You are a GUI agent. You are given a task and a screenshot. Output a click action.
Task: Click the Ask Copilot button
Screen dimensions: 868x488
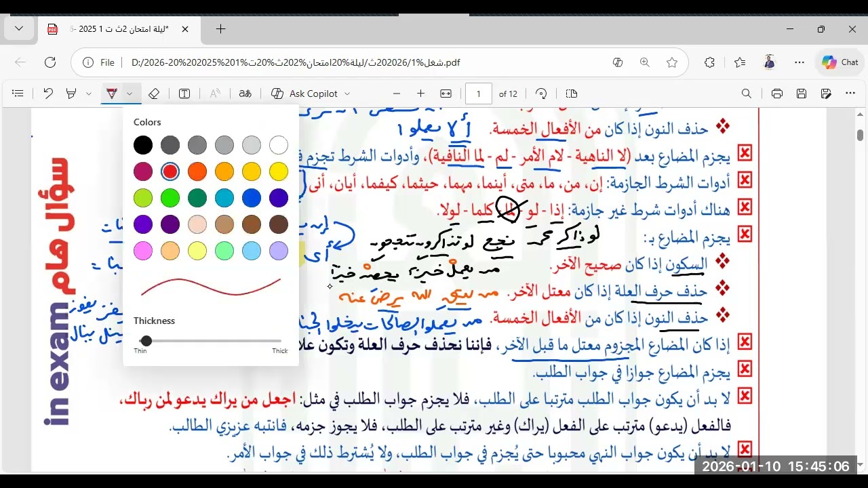coord(304,94)
